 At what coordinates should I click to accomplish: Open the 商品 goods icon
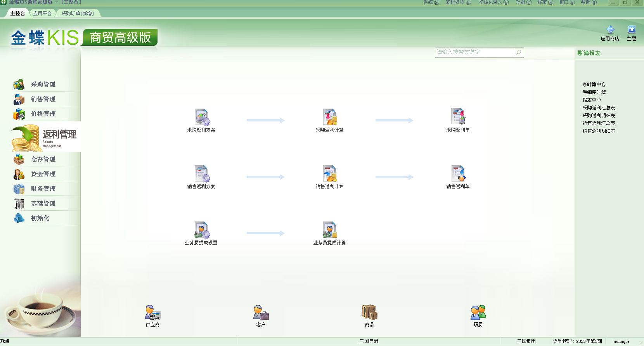[x=369, y=312]
